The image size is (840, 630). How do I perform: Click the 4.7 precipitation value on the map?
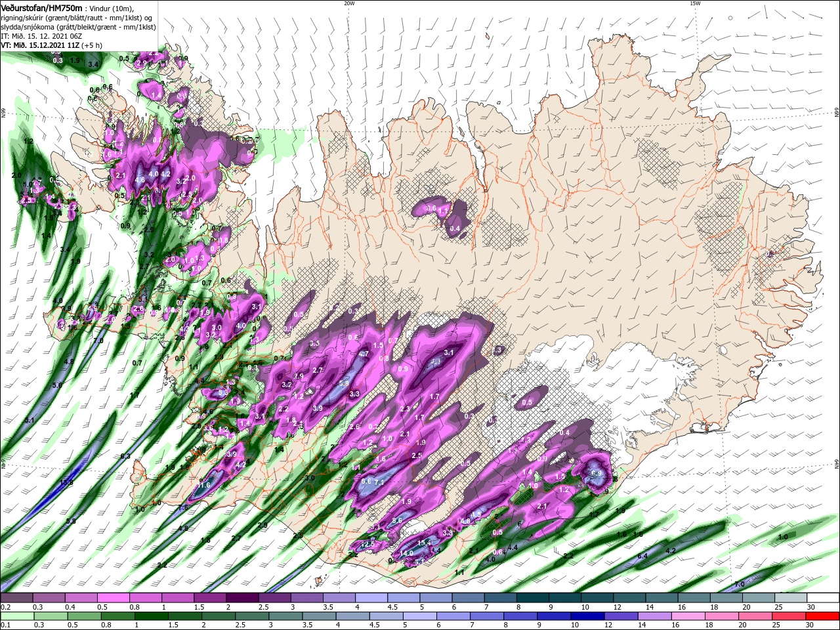[x=364, y=354]
